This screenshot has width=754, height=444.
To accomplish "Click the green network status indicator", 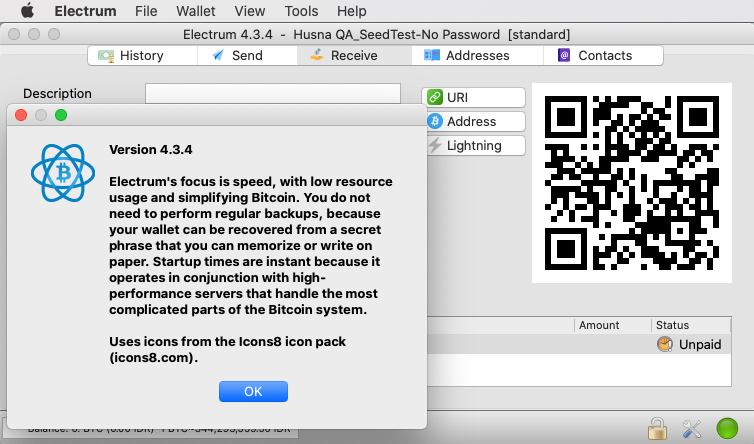I will [727, 428].
